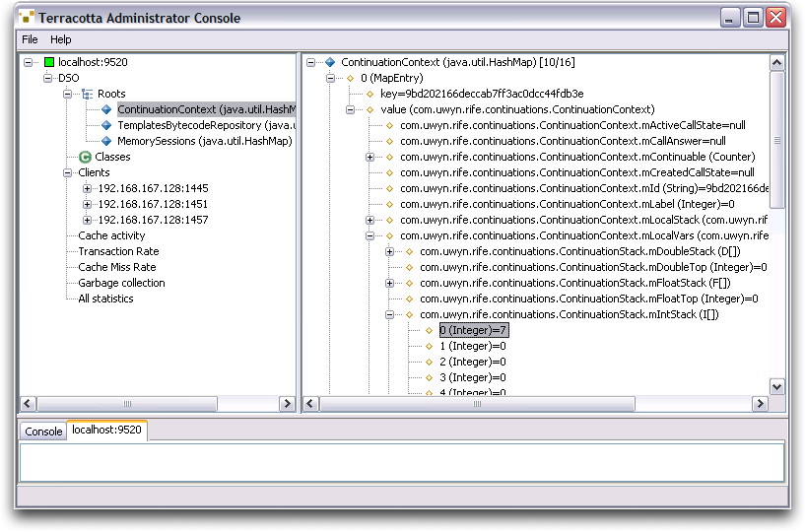Click the diamond icon for mLocalVars
The image size is (805, 532).
tap(389, 235)
